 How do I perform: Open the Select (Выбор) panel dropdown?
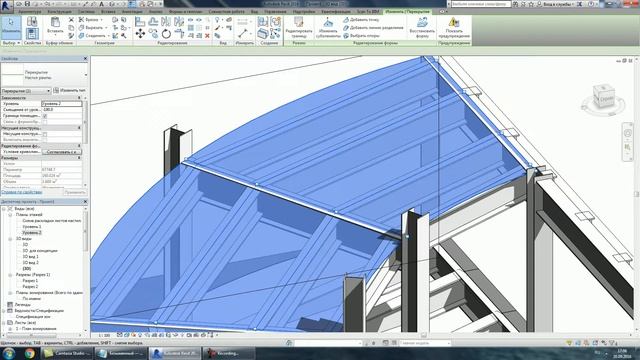pos(11,43)
